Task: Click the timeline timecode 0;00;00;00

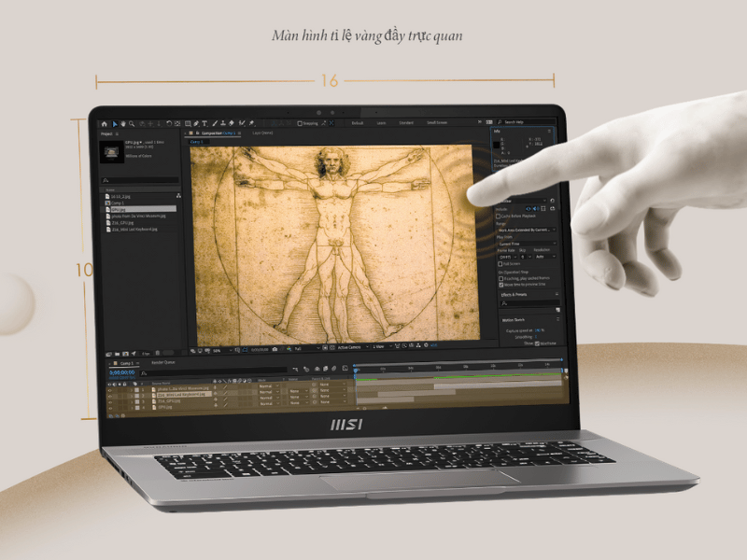Action: coord(122,372)
